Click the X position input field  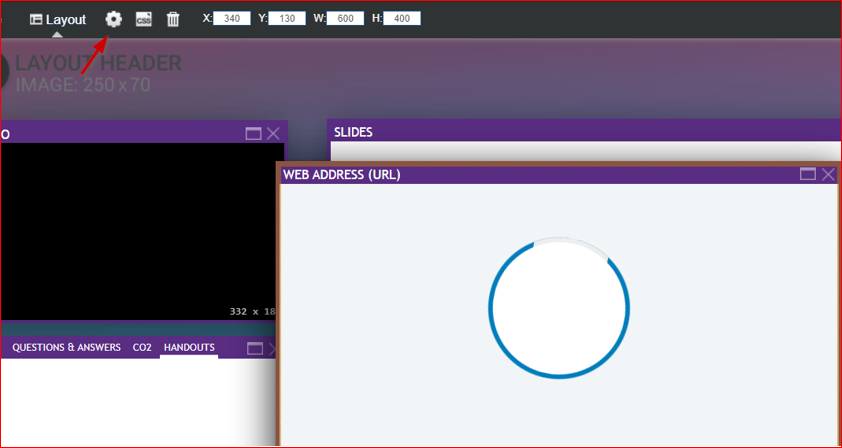[x=232, y=19]
